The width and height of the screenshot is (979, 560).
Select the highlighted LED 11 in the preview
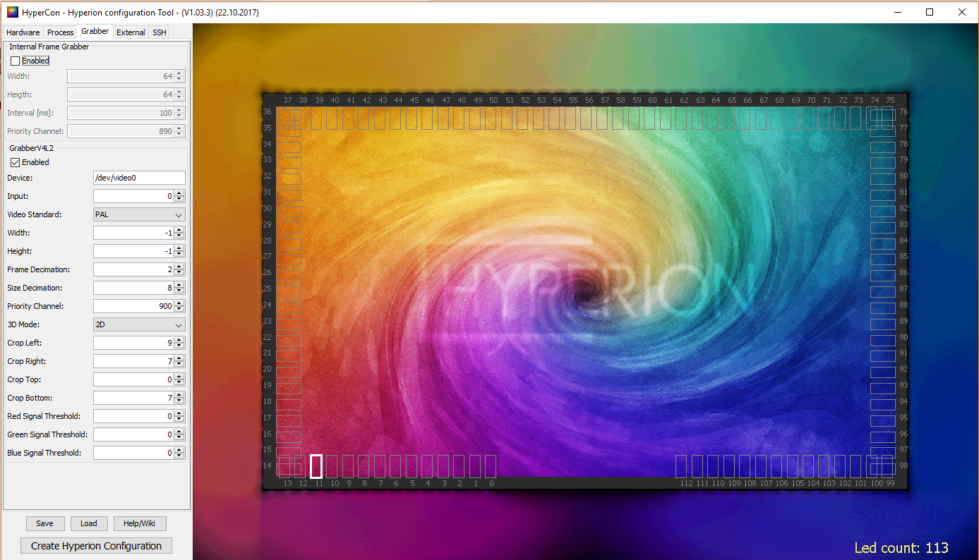[316, 466]
